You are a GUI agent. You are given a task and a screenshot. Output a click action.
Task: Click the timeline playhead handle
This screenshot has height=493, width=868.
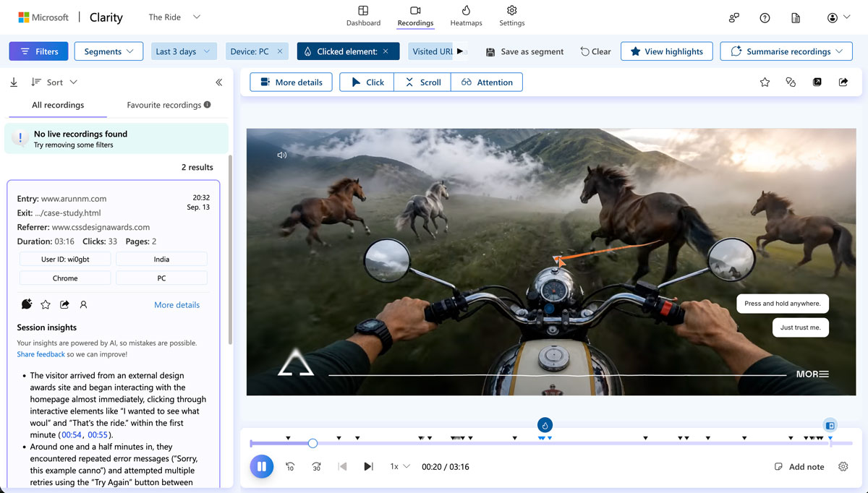312,443
